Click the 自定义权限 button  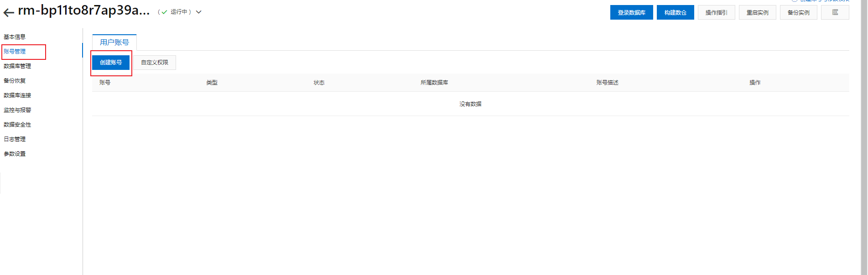(x=155, y=63)
